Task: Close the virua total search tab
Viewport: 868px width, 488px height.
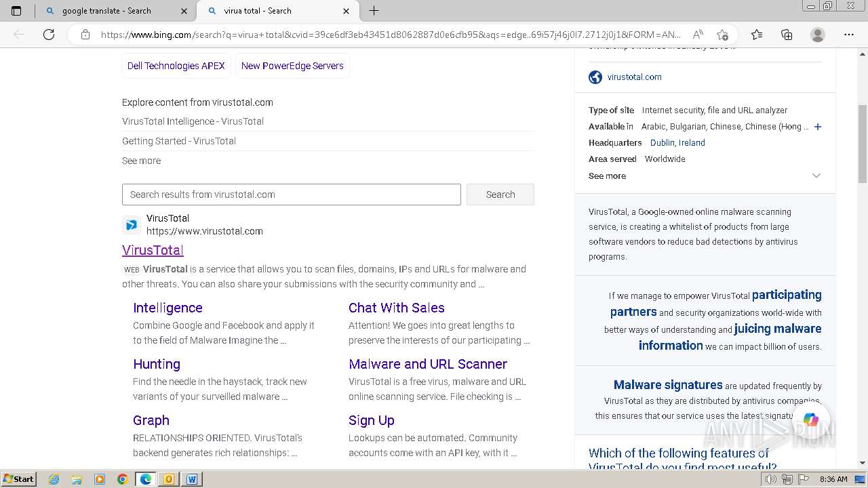Action: click(347, 11)
